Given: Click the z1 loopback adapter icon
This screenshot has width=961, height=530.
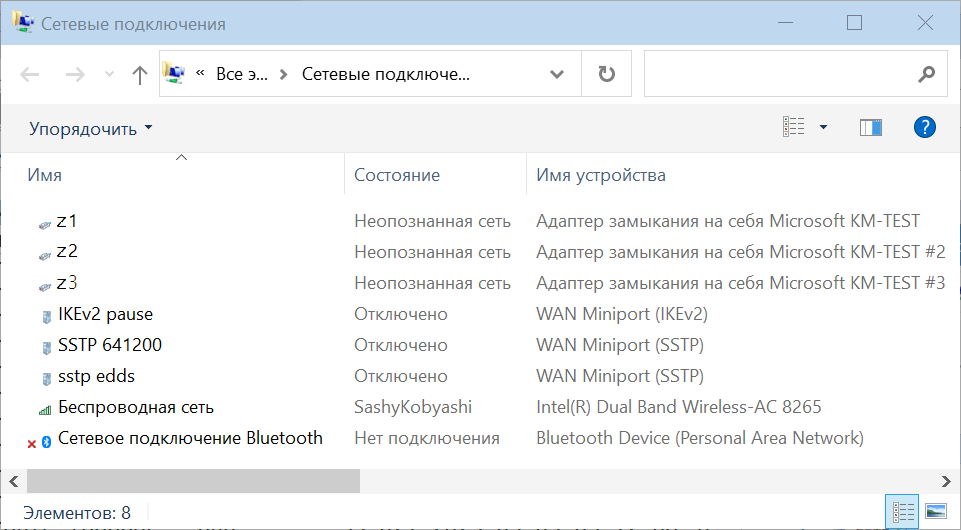Looking at the screenshot, I should pyautogui.click(x=45, y=225).
